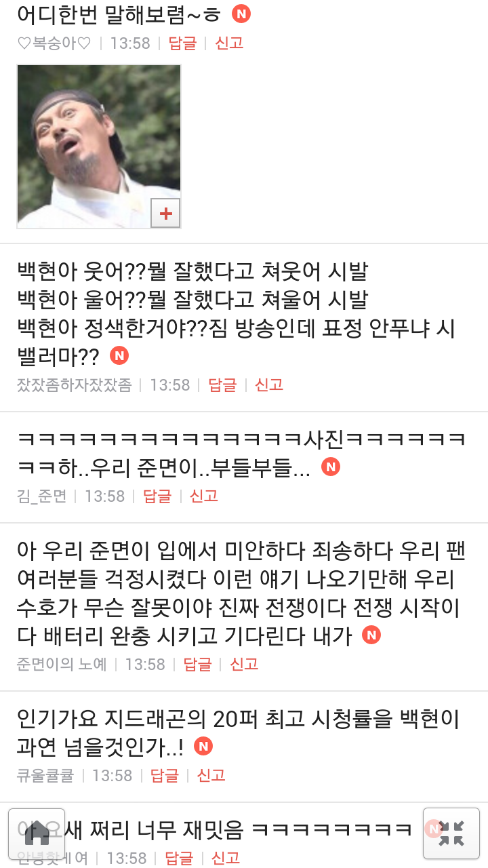The image size is (488, 868).
Task: Tap the collapse arrows icon button
Action: (x=451, y=833)
